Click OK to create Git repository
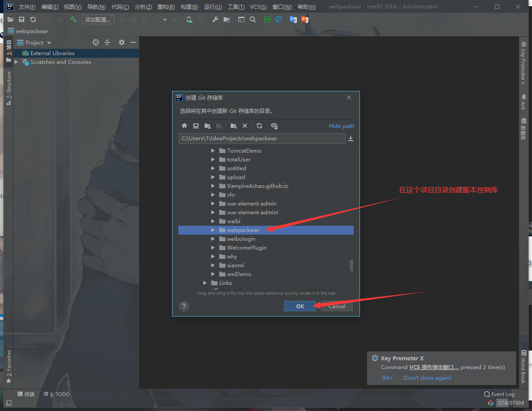532x411 pixels. pyautogui.click(x=300, y=306)
